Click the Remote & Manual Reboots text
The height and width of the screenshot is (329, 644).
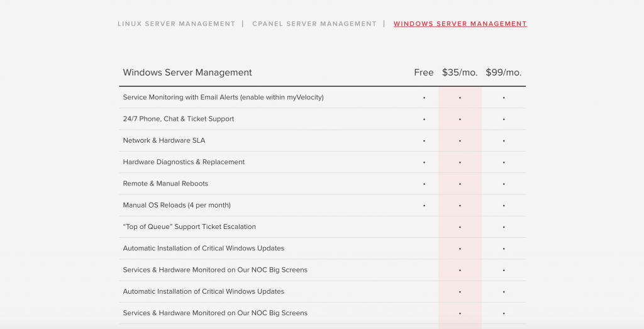(165, 184)
